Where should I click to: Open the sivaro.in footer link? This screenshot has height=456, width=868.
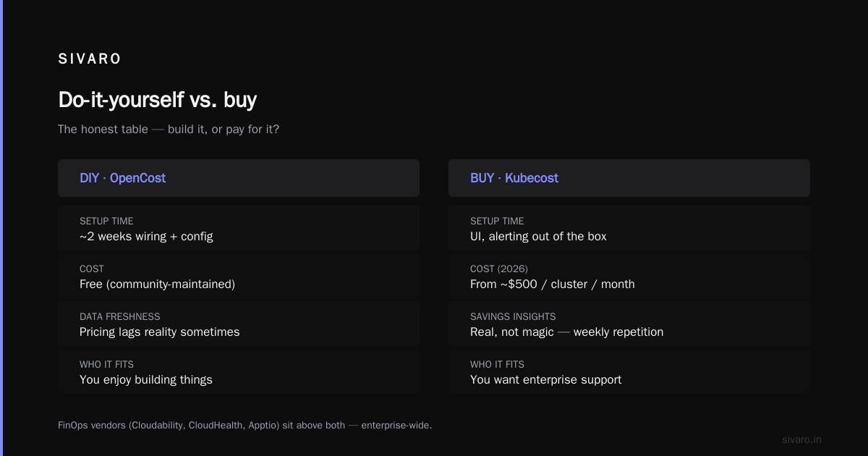[x=801, y=439]
